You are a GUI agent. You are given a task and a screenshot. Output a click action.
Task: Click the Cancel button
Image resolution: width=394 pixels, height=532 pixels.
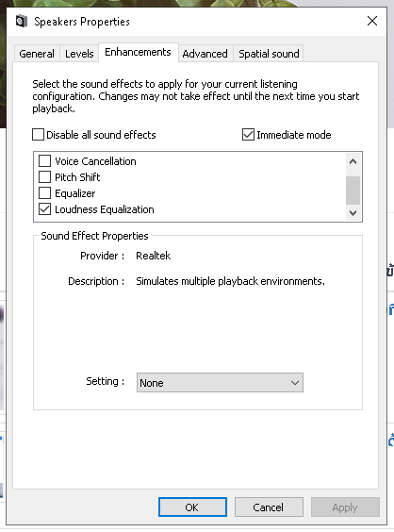tap(269, 507)
